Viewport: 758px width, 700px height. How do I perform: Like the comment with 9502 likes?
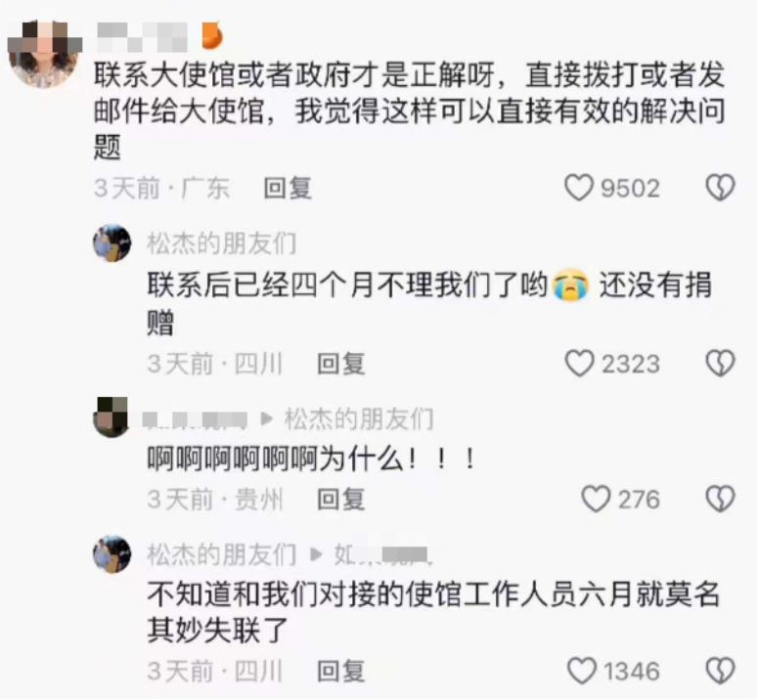pyautogui.click(x=579, y=188)
